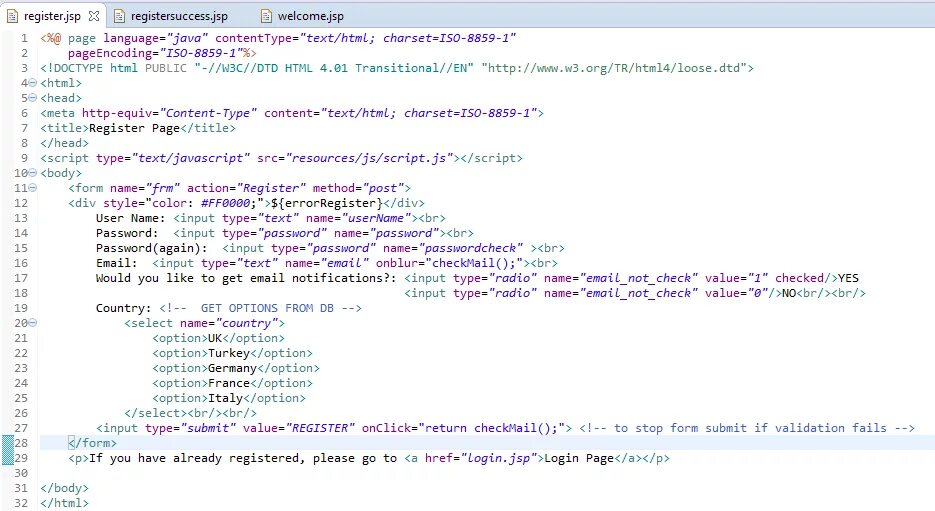This screenshot has height=511, width=935.
Task: Click the 'resources/js/script.js' src value
Action: (x=370, y=158)
